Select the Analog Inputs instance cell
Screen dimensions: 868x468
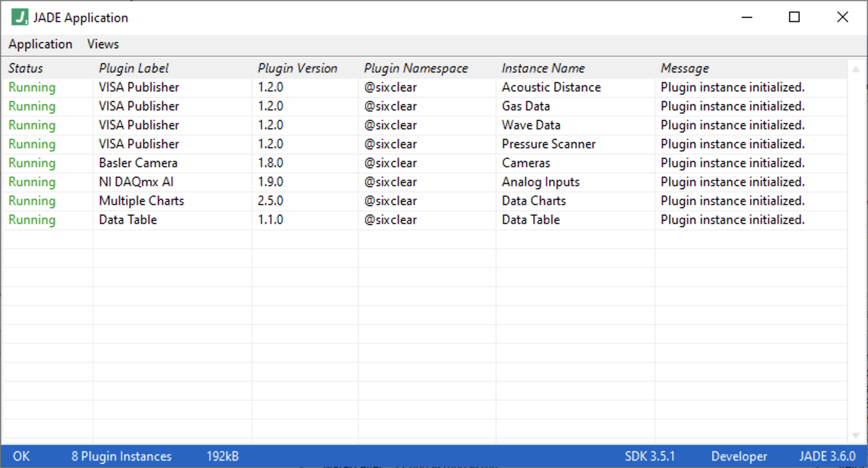[541, 182]
